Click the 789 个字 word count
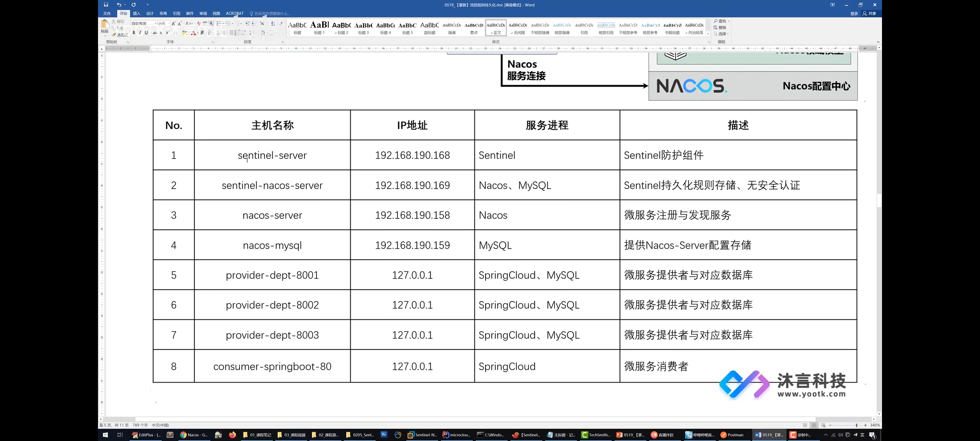Image resolution: width=980 pixels, height=441 pixels. click(140, 425)
